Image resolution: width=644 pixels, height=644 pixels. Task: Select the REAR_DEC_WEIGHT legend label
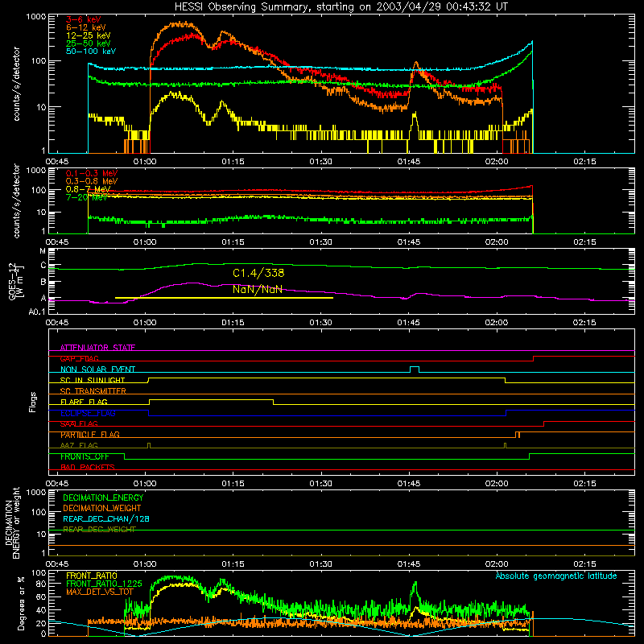[99, 530]
